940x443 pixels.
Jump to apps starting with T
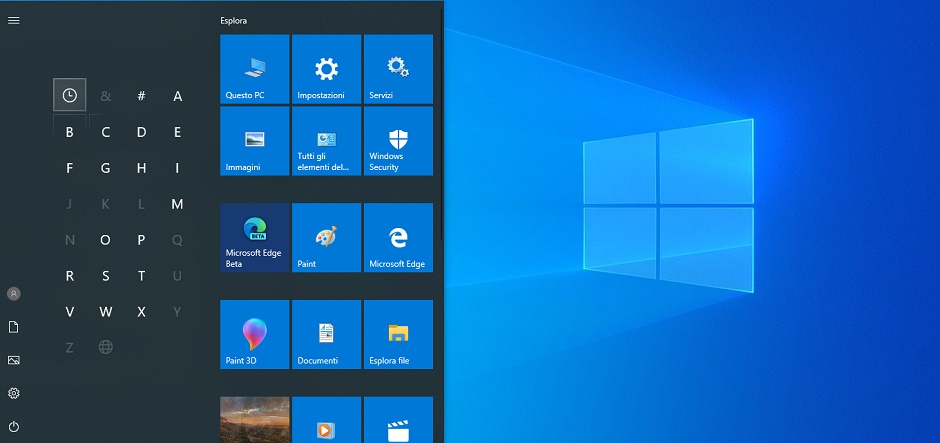pos(141,276)
